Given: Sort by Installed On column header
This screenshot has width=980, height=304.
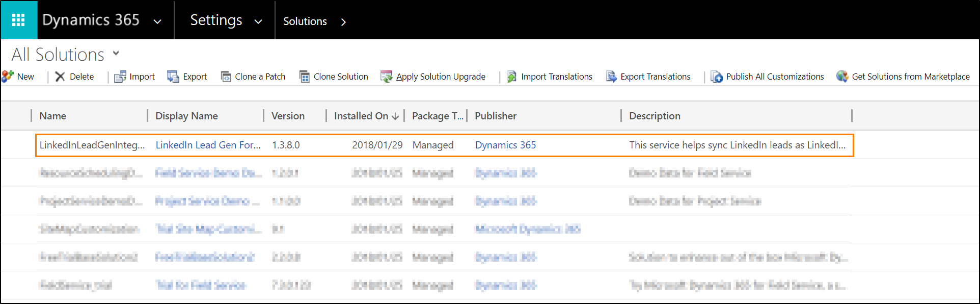Looking at the screenshot, I should (361, 116).
